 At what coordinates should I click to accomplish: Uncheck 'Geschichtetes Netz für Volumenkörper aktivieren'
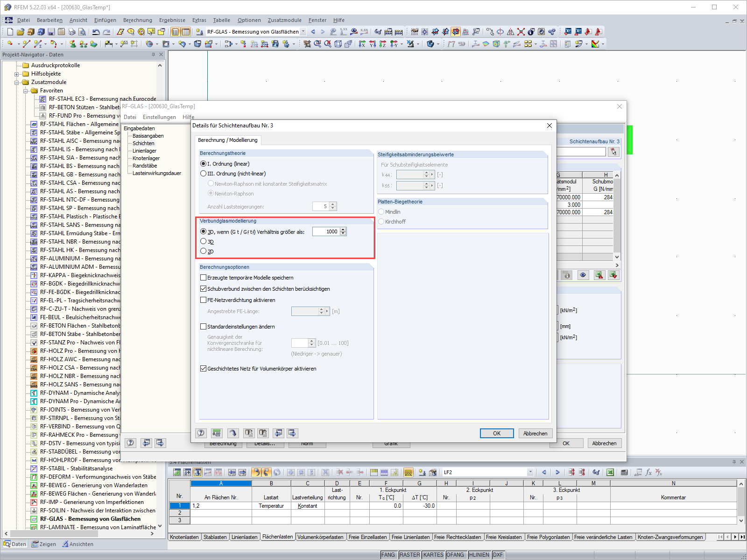coord(204,369)
